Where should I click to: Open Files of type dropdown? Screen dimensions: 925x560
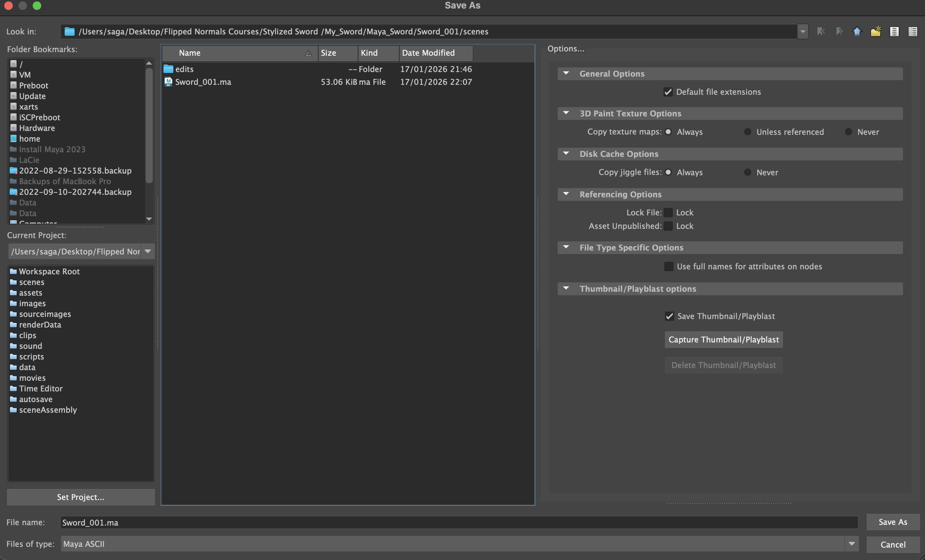pyautogui.click(x=851, y=543)
